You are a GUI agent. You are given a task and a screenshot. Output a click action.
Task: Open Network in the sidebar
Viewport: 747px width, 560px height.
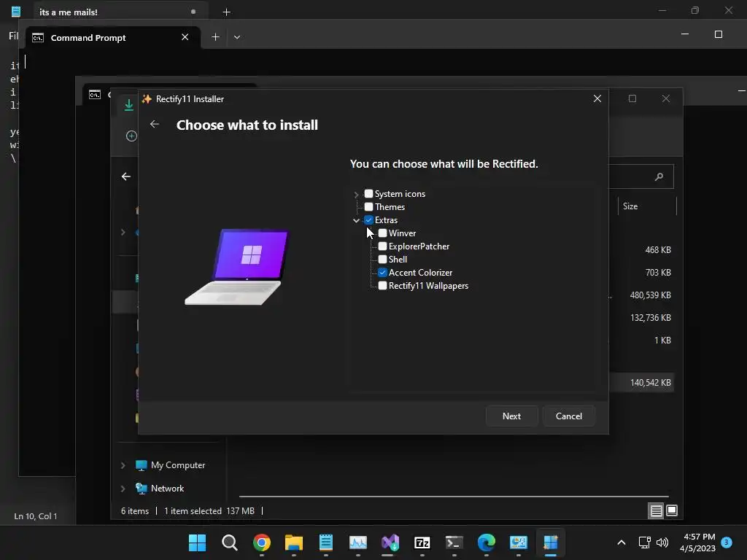pos(167,489)
